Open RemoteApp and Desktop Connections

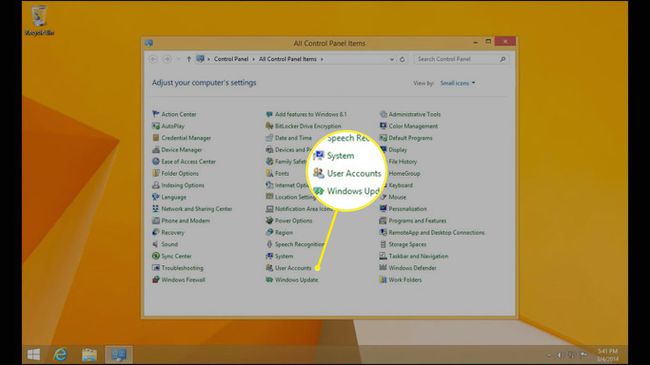437,232
